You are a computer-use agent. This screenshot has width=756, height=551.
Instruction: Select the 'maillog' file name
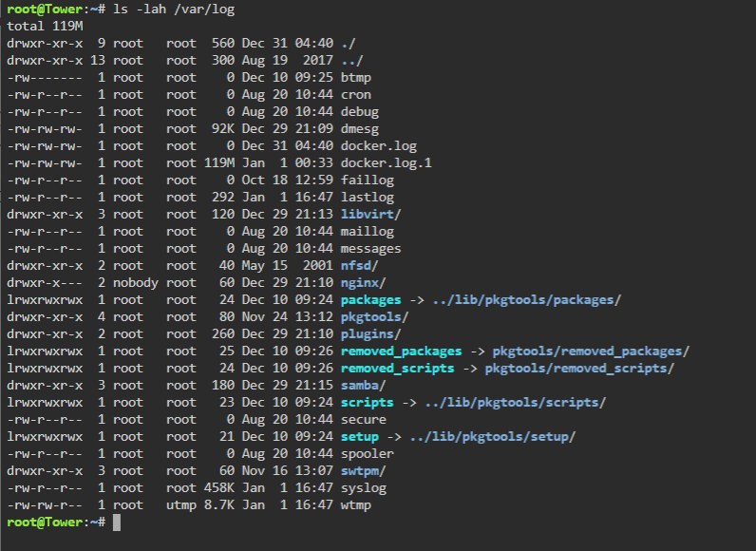pos(368,232)
